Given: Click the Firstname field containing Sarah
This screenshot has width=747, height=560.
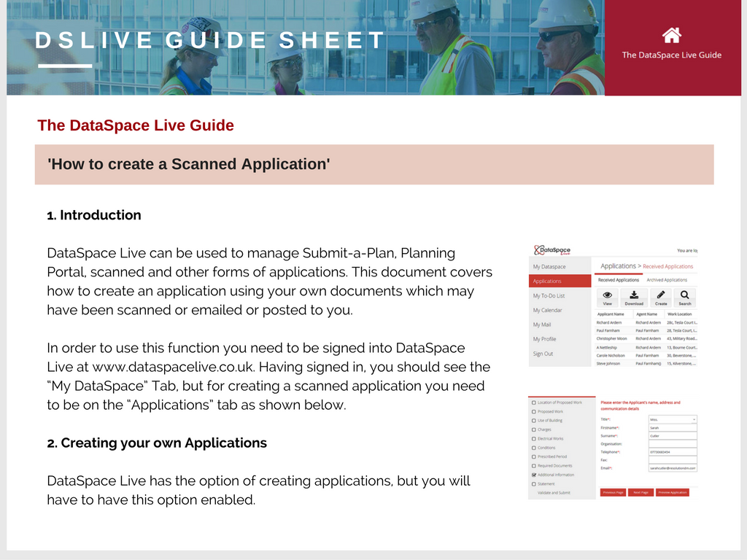Looking at the screenshot, I should tap(673, 427).
